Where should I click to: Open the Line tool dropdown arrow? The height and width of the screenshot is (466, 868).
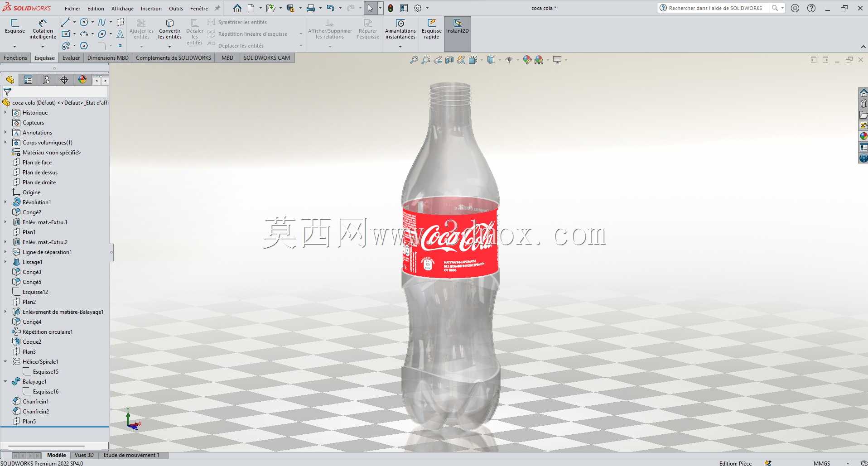pyautogui.click(x=74, y=22)
